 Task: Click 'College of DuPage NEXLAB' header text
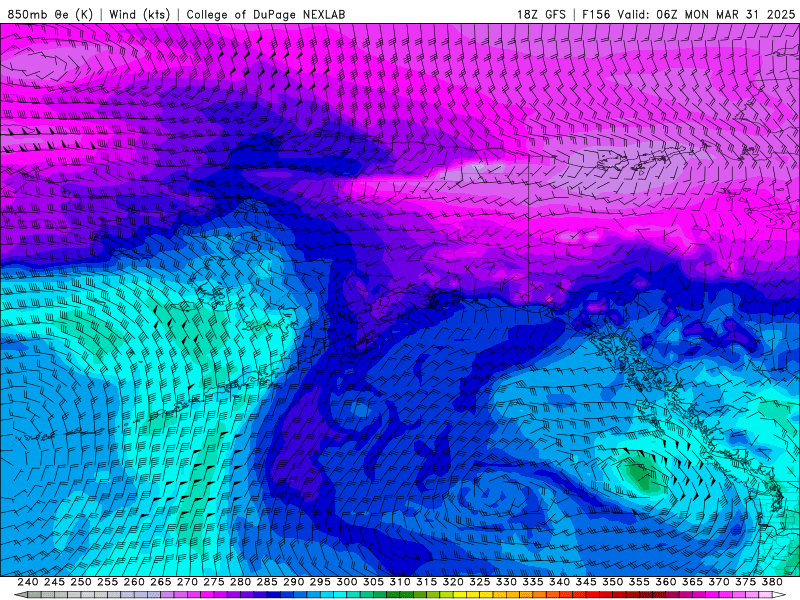click(x=266, y=14)
